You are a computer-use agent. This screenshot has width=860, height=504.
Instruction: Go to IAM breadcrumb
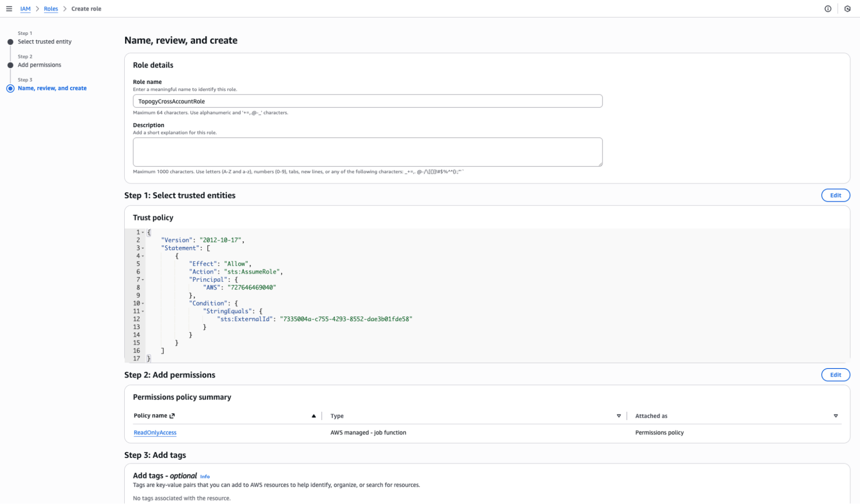tap(25, 9)
